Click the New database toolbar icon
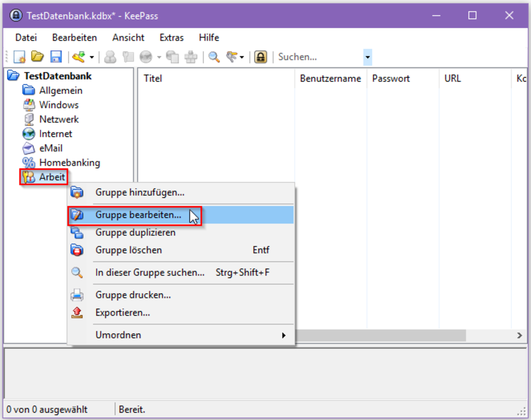The width and height of the screenshot is (531, 420). pos(19,57)
